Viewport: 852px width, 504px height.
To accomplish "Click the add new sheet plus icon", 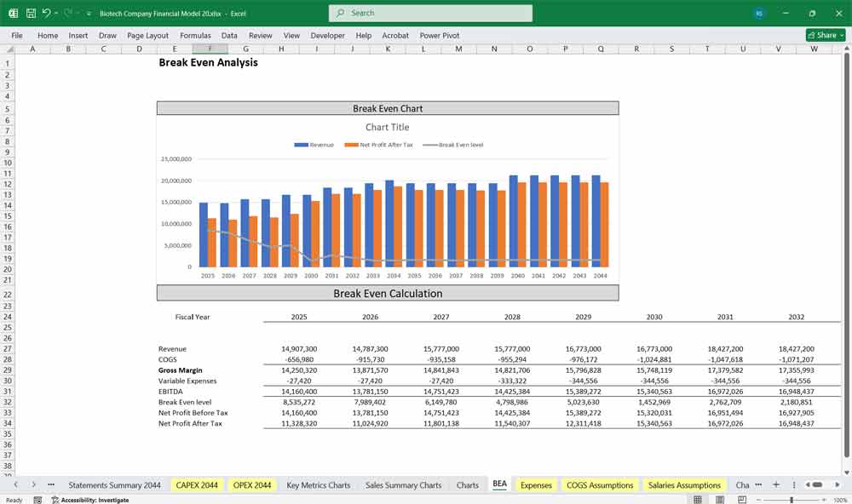I will tap(775, 484).
